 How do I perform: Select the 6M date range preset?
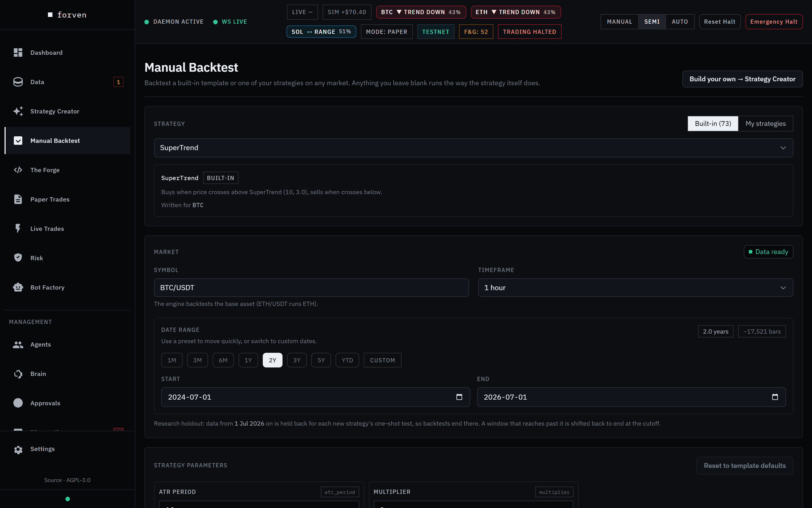223,360
